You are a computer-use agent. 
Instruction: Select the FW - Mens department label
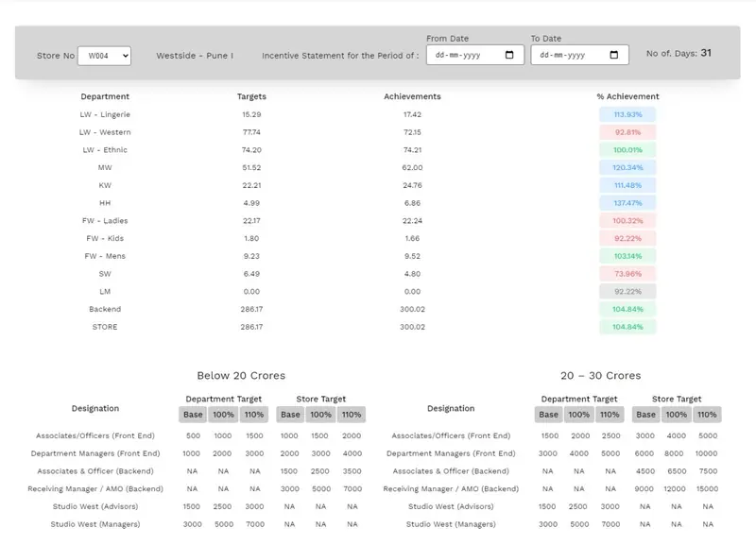tap(105, 256)
